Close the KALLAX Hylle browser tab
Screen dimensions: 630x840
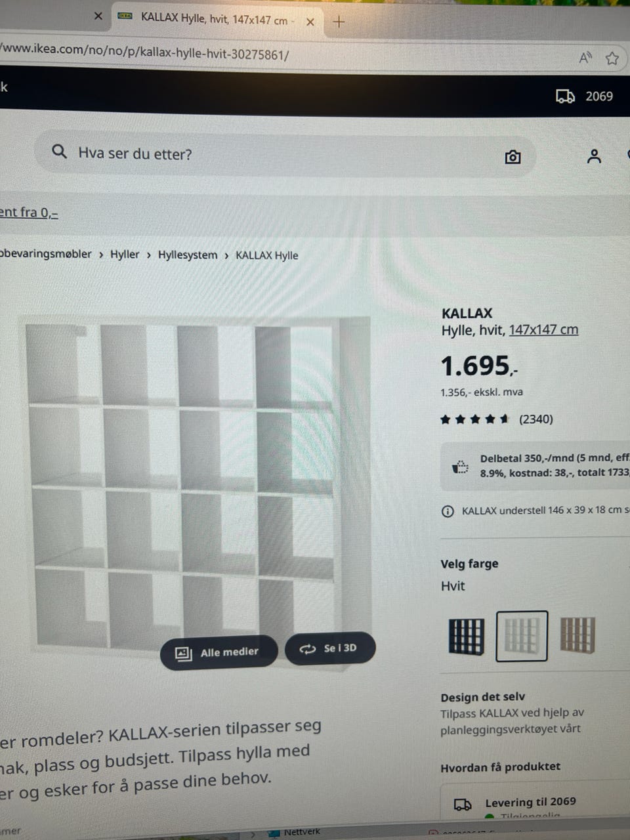tap(310, 22)
